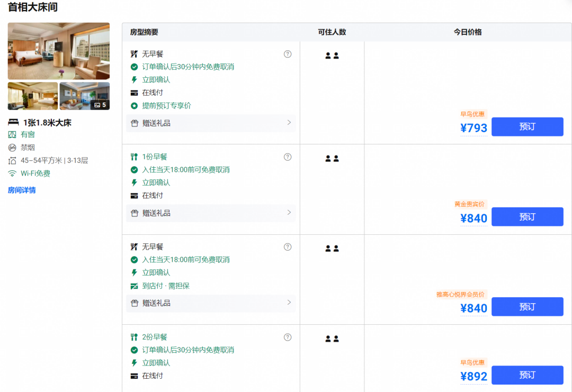The width and height of the screenshot is (572, 392).
Task: Click the room area icon beside 45–54平方米
Action: [x=12, y=161]
